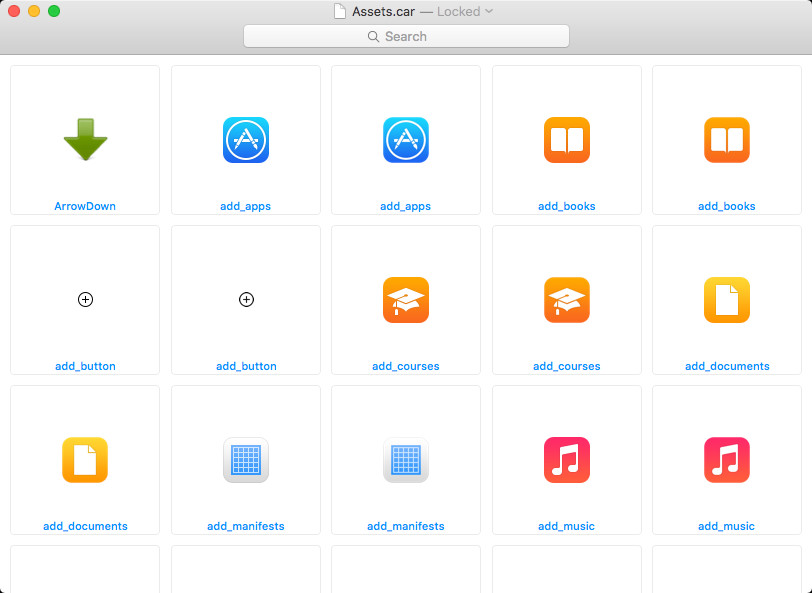Image resolution: width=812 pixels, height=593 pixels.
Task: Pick add_music note icon below add_documents
Action: (727, 460)
